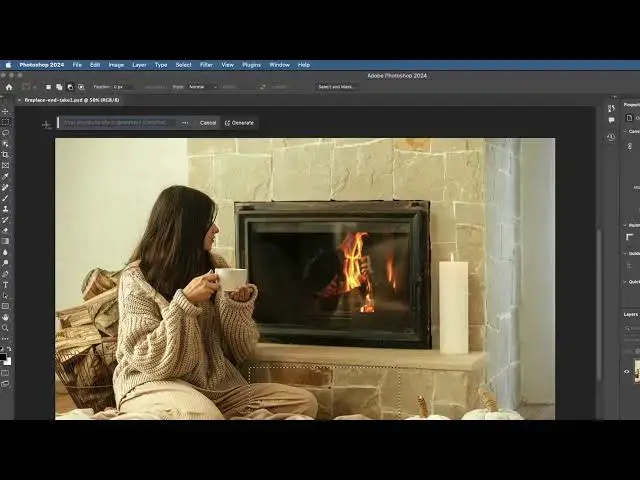Screen dimensions: 640x480
Task: Open the Layer menu
Action: click(x=139, y=65)
